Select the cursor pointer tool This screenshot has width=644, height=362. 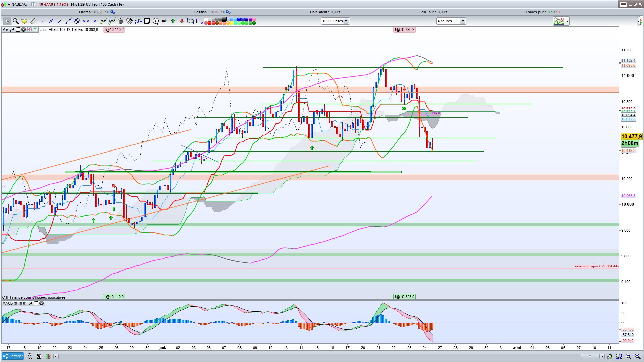coord(7,21)
